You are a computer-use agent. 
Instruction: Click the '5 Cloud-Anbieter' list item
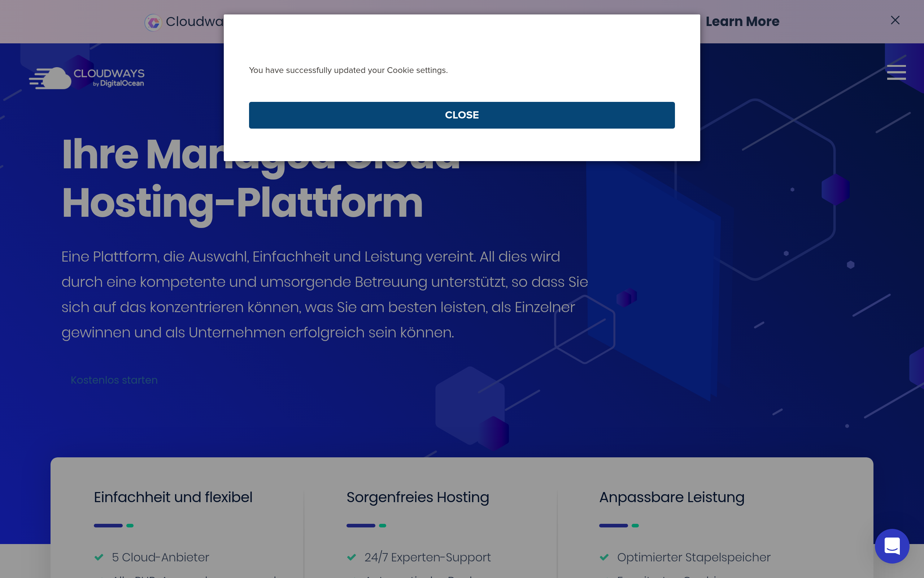point(160,557)
